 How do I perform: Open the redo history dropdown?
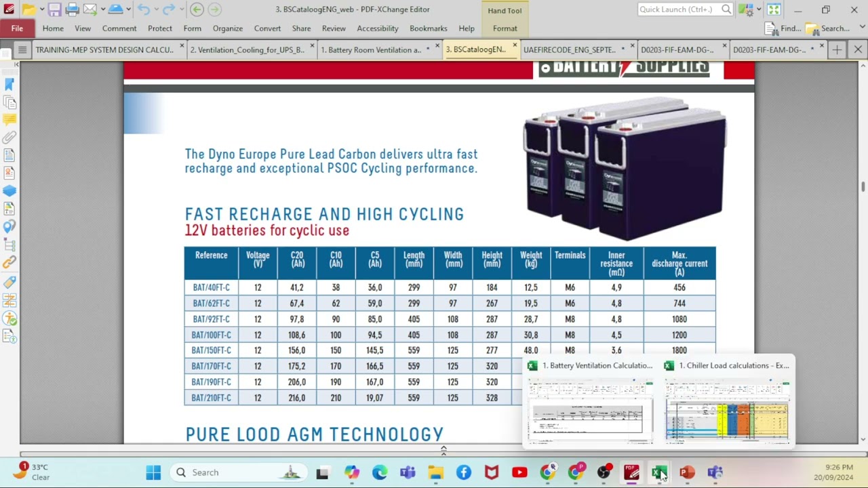(180, 9)
